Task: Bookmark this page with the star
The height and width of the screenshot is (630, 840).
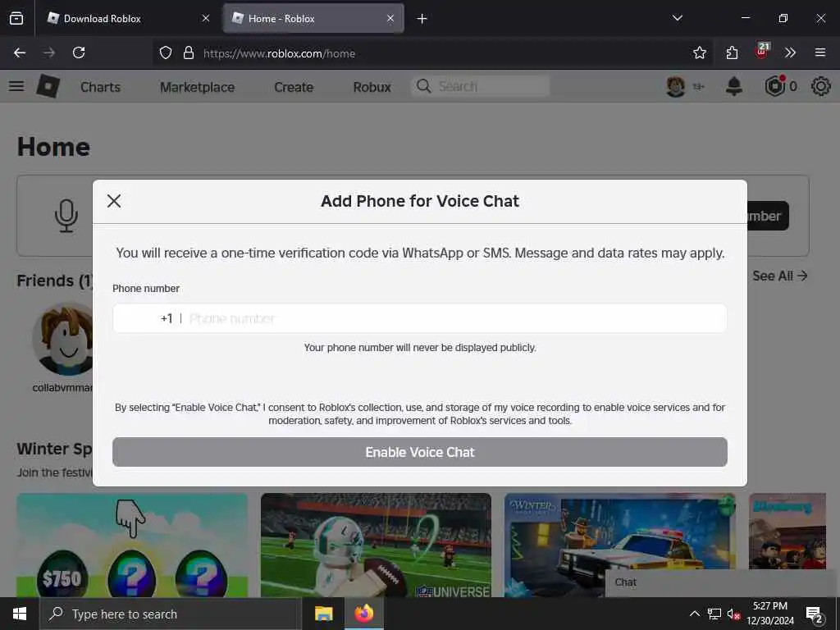Action: pyautogui.click(x=699, y=52)
